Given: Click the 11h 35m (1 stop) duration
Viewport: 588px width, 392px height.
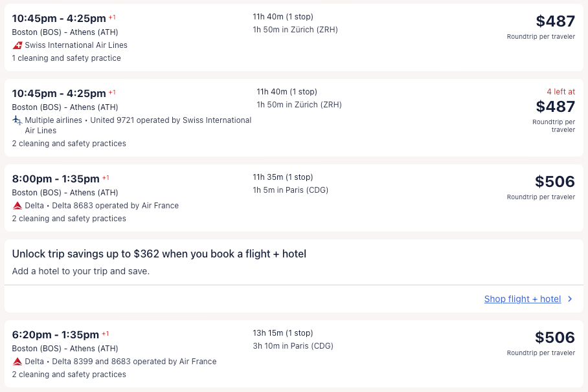Looking at the screenshot, I should pyautogui.click(x=282, y=177).
